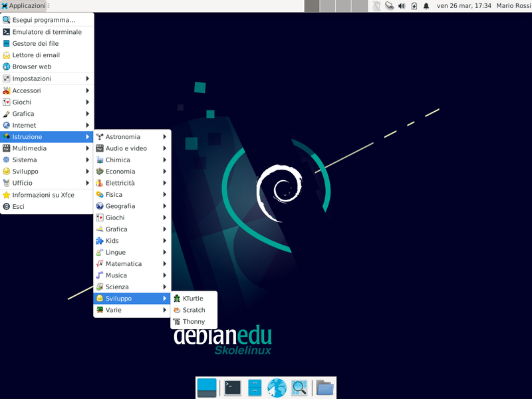Select Grafica in main Applicazioni menu
The height and width of the screenshot is (399, 532).
(x=47, y=114)
